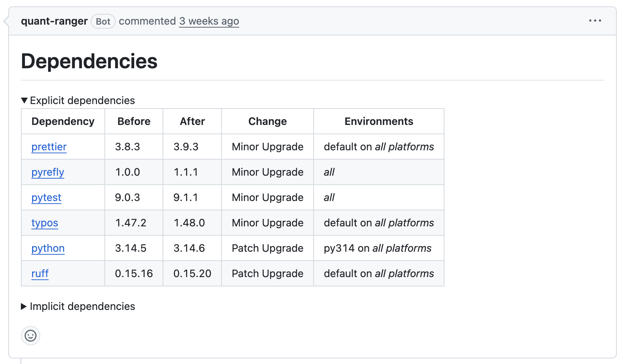622x364 pixels.
Task: Select the Change column header
Action: [x=268, y=121]
